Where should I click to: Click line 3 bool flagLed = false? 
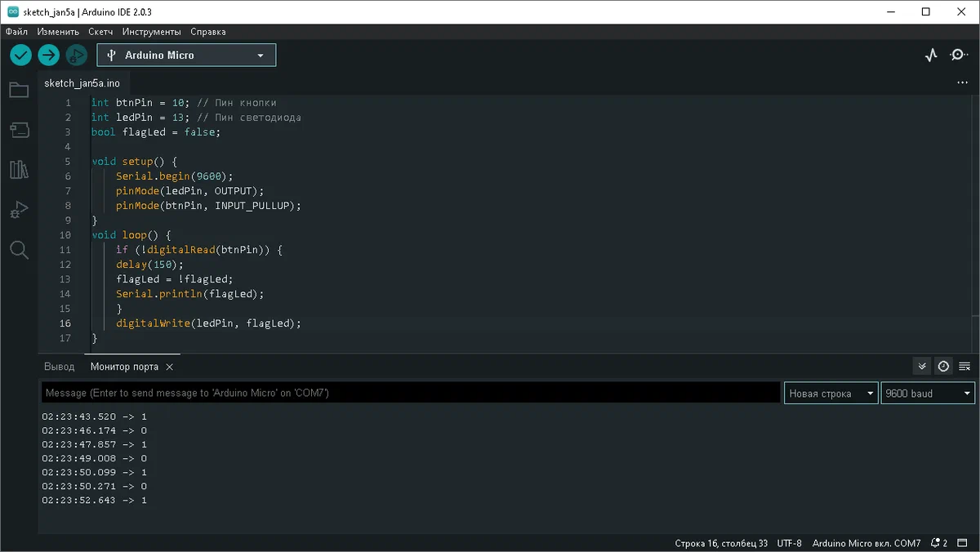click(156, 132)
